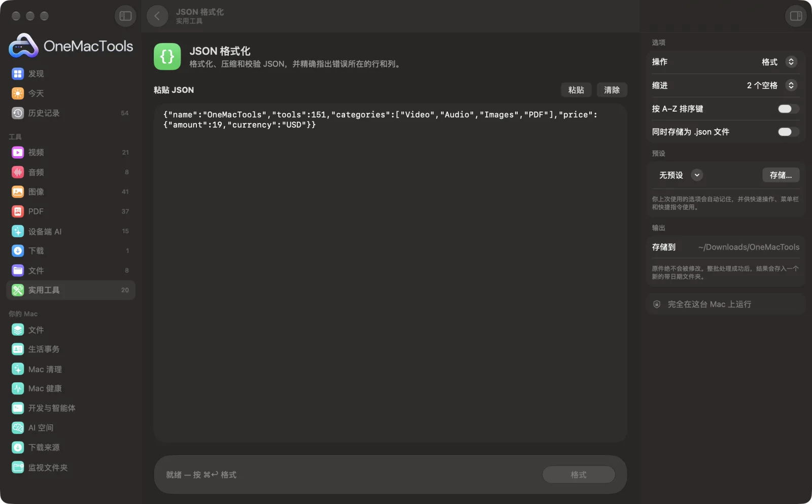Open 历史记录 clock icon

click(x=18, y=113)
